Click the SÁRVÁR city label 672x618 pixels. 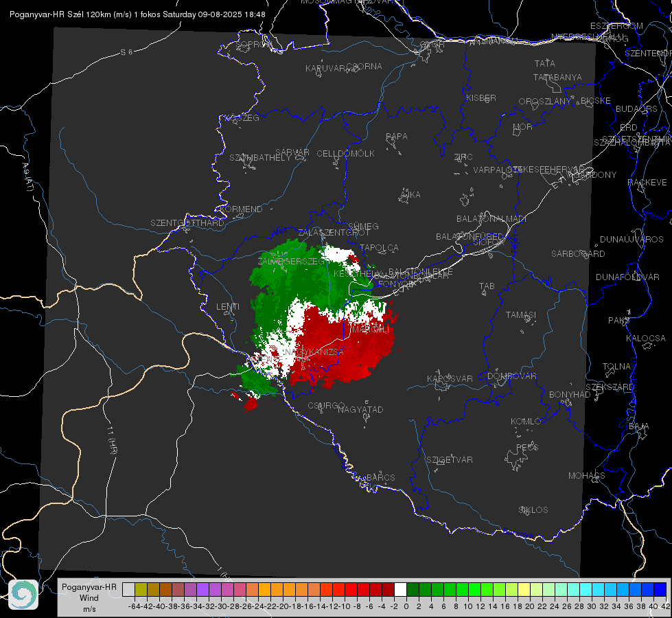tap(292, 152)
